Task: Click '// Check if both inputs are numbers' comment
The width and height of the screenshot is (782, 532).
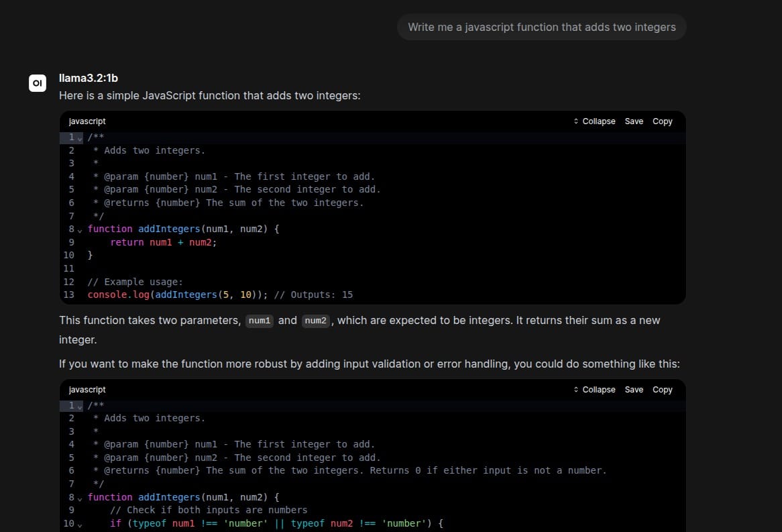Action: tap(209, 510)
